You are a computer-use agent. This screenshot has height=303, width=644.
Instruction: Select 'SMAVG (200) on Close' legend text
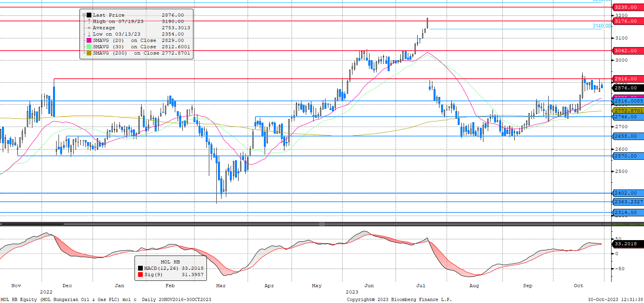click(126, 53)
